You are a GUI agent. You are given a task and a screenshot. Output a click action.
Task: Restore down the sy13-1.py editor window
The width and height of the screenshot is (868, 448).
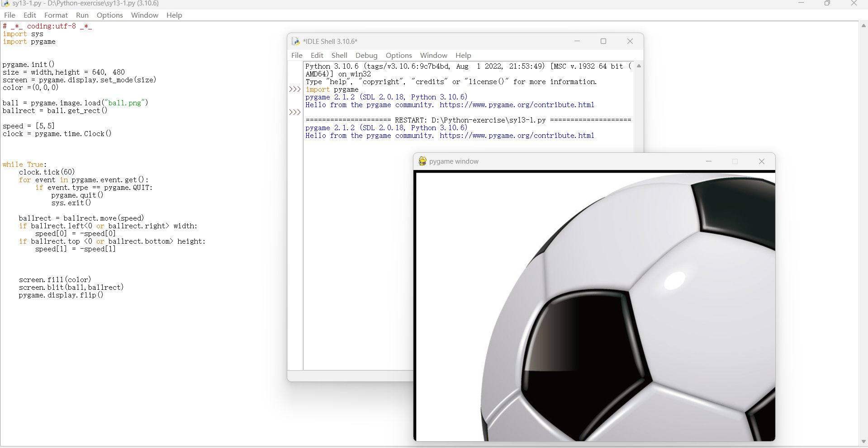[827, 3]
